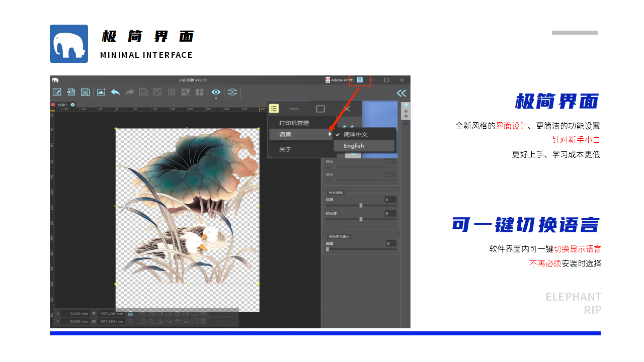The width and height of the screenshot is (644, 362).
Task: Click the 亮度 value field
Action: click(x=390, y=200)
